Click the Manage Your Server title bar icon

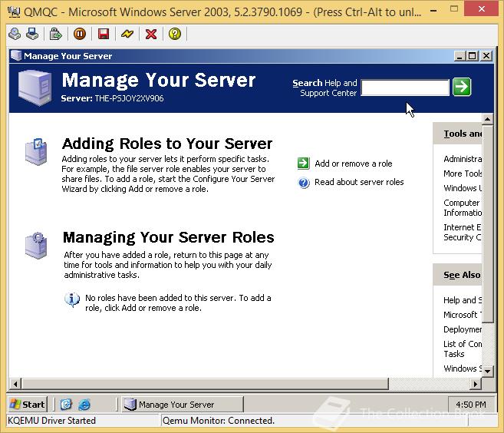point(16,55)
